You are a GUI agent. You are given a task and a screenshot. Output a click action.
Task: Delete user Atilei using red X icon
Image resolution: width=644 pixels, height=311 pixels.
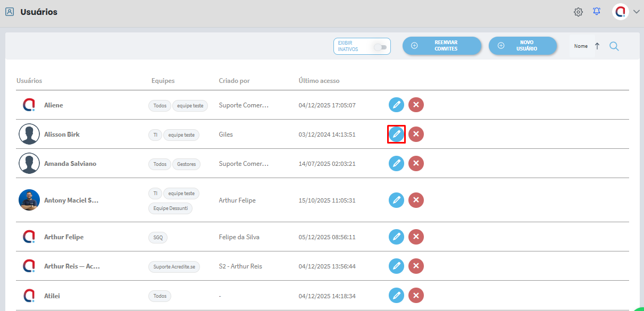(416, 295)
